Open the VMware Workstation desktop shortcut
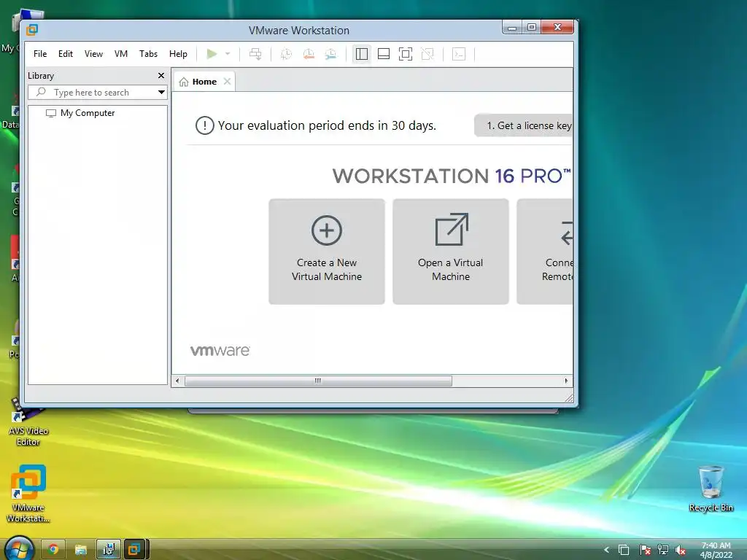This screenshot has height=560, width=747. 28,494
